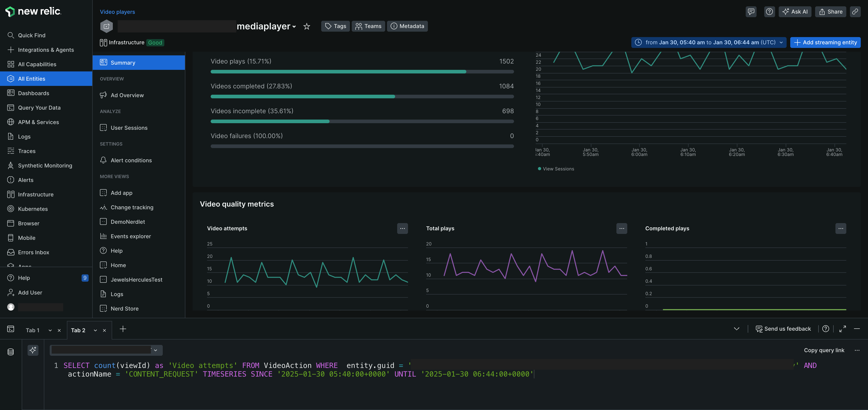Open User Sessions in entity nav
868x410 pixels.
129,128
